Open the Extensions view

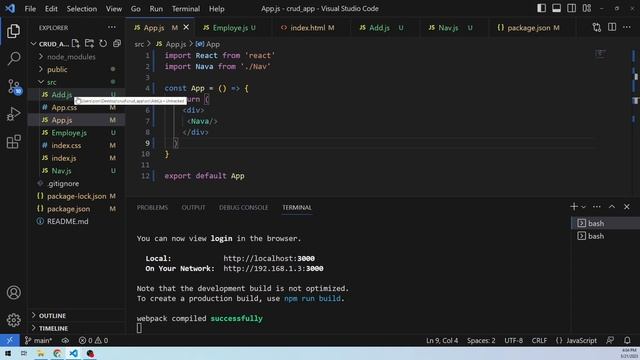pyautogui.click(x=13, y=142)
